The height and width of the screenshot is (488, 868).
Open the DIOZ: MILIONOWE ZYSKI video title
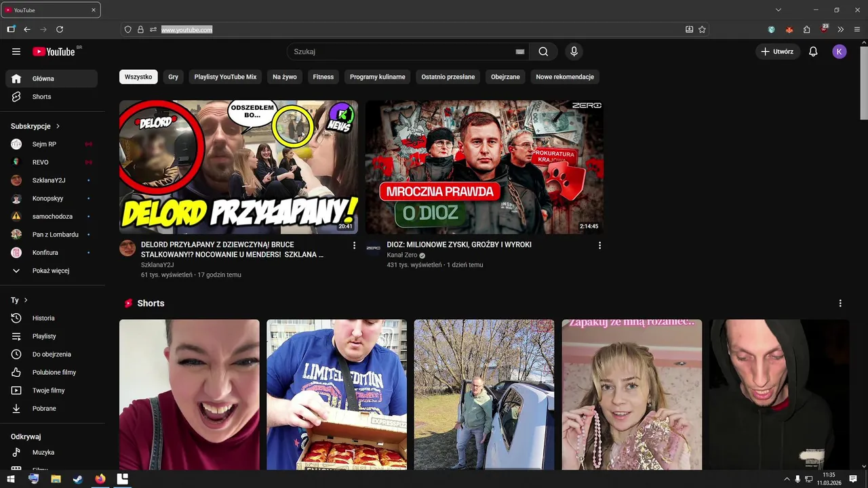[459, 245]
